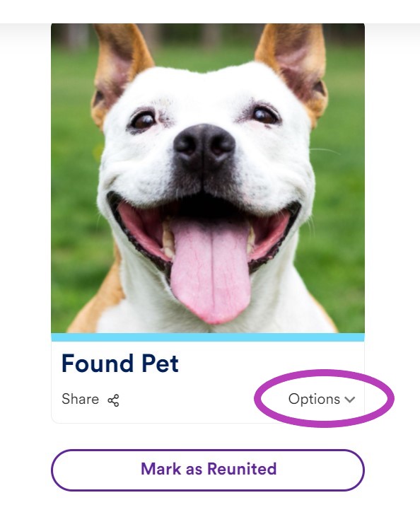Open the Found Pet heading
This screenshot has width=420, height=529.
tap(120, 364)
